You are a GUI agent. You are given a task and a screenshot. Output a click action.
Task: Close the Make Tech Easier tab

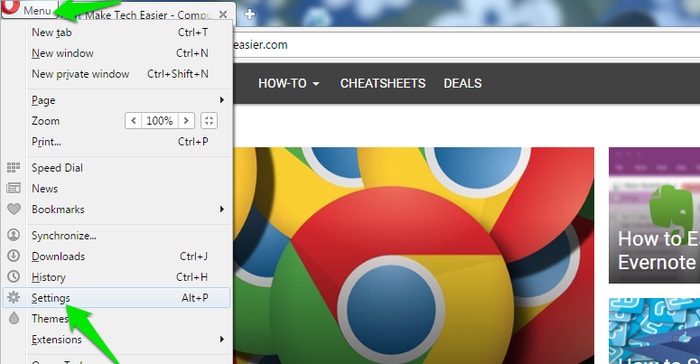coord(223,15)
